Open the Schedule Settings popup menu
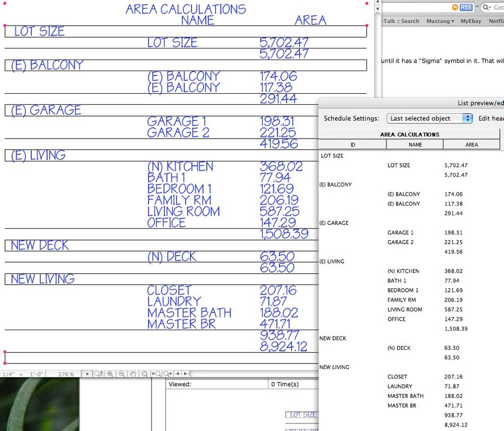The image size is (504, 431). tap(428, 118)
